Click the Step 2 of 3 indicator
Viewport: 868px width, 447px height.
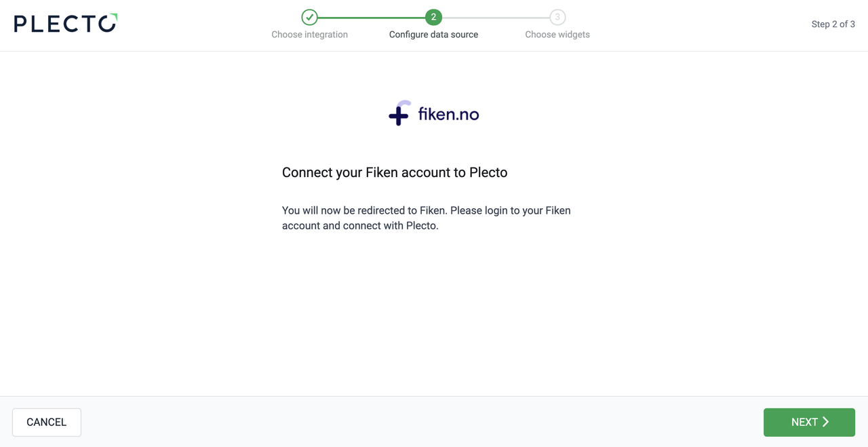click(x=833, y=24)
